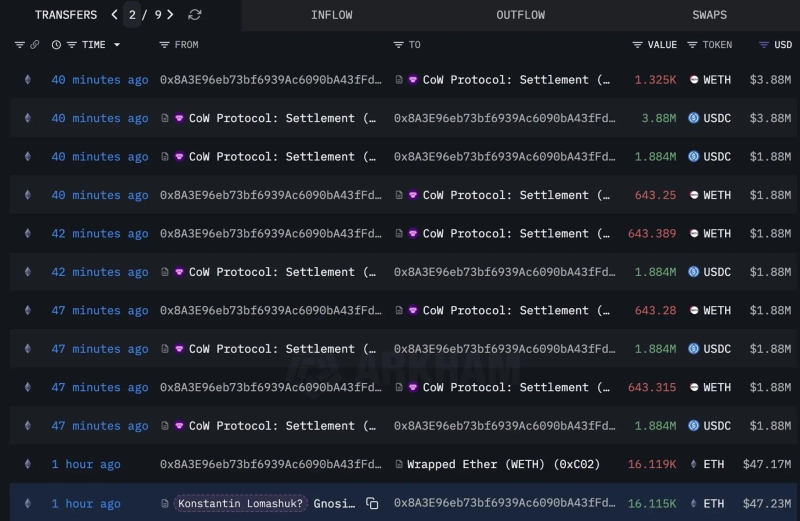This screenshot has height=521, width=800.
Task: Go to previous transfers page
Action: click(x=115, y=15)
